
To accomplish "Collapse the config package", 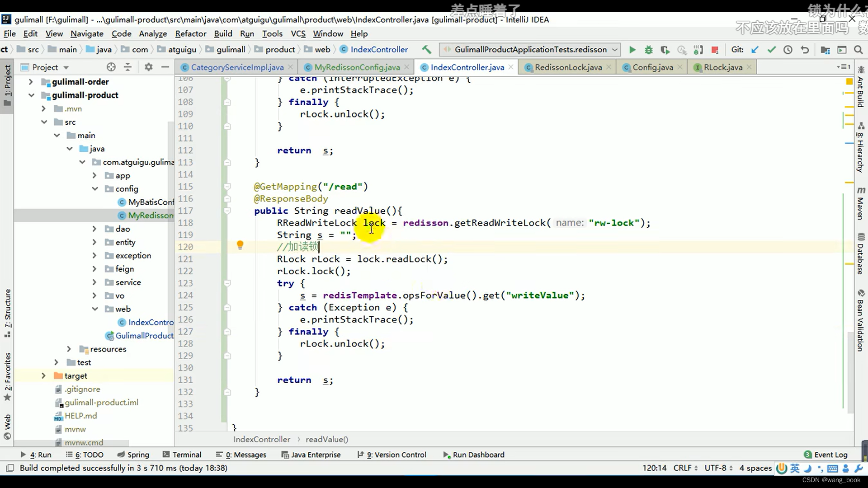I will 94,189.
